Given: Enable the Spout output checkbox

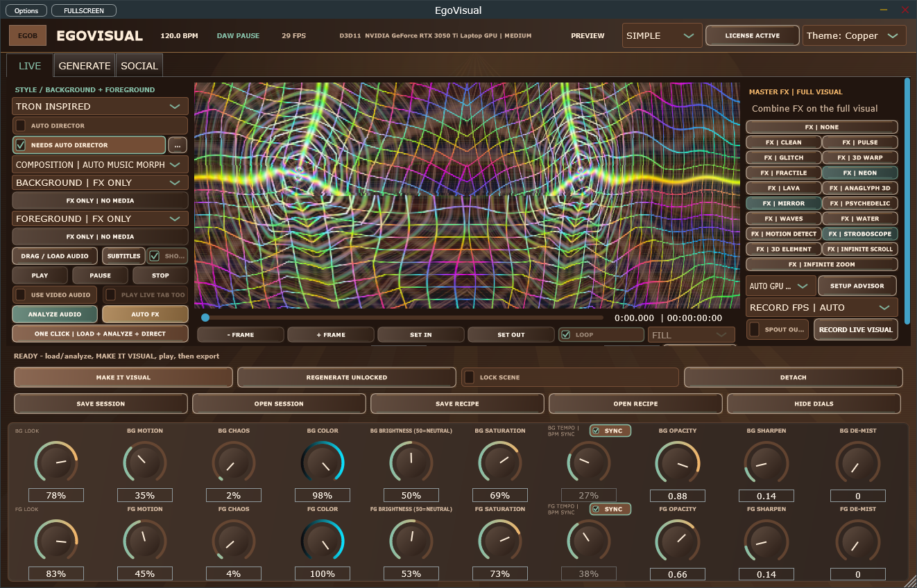Looking at the screenshot, I should (x=755, y=329).
